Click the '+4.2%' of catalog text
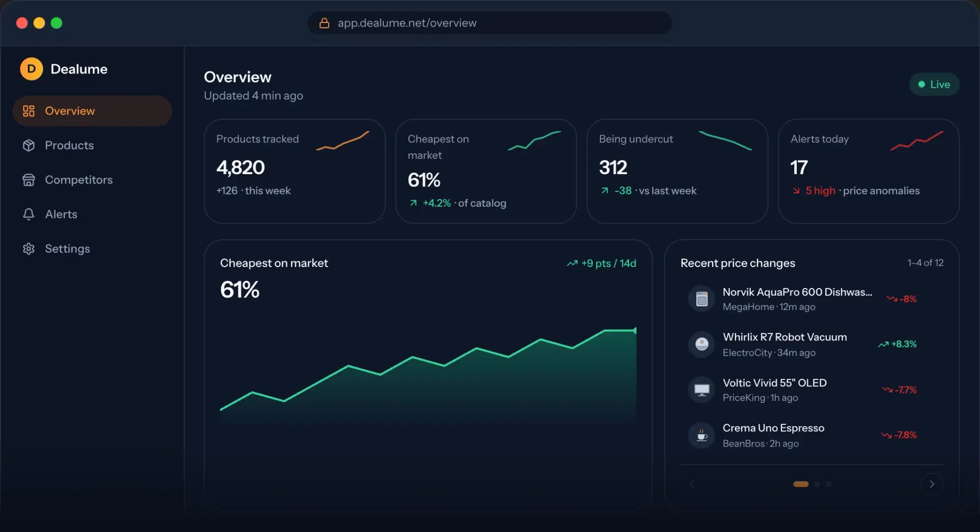Viewport: 980px width, 532px height. pyautogui.click(x=436, y=203)
